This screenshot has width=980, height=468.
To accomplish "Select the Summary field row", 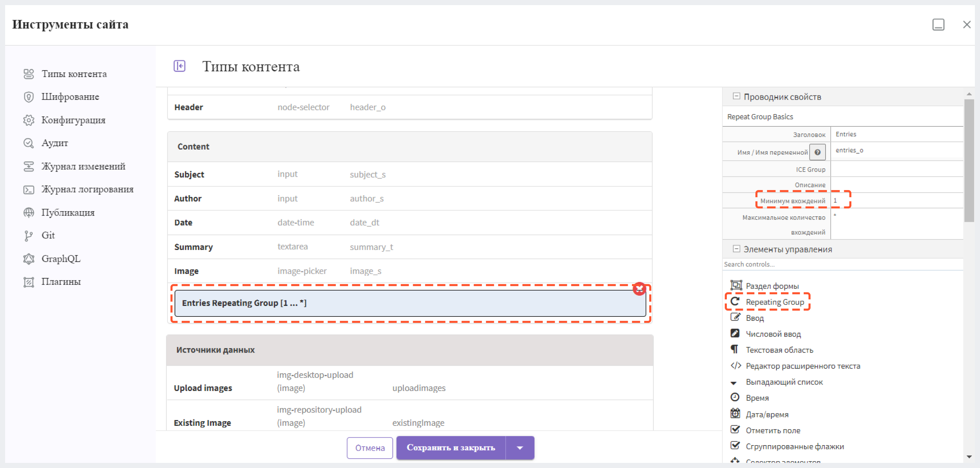I will point(410,247).
